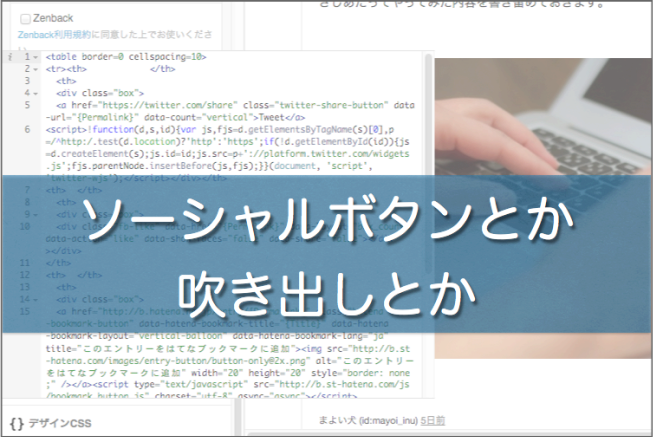The height and width of the screenshot is (437, 653).
Task: Click the platform.twitter.com/widgets code text
Action: tap(337, 154)
